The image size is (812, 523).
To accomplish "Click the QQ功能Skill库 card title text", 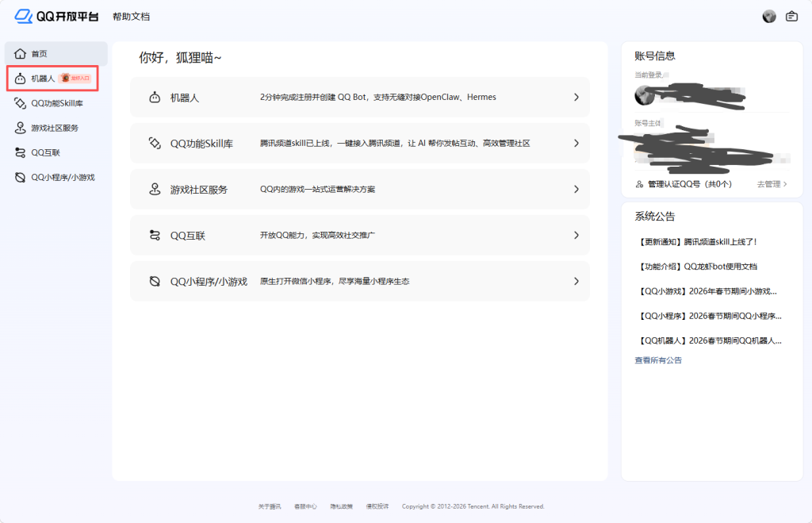I will 201,144.
